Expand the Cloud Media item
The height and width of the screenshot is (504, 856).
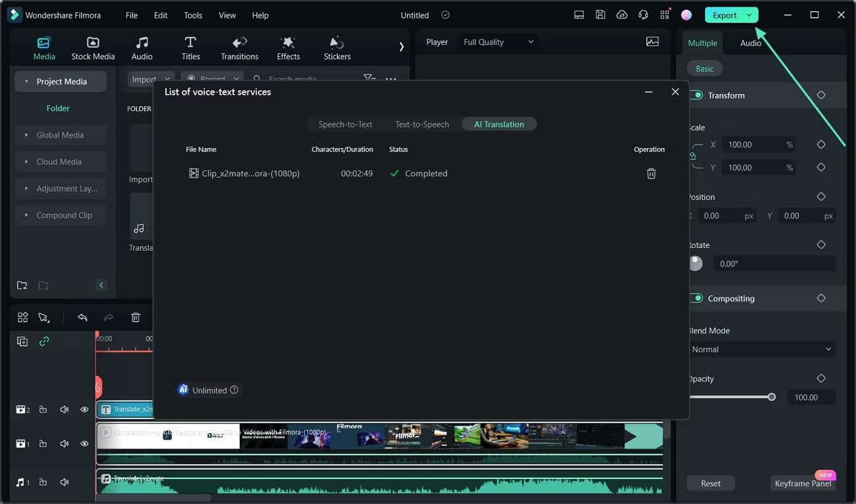pos(27,162)
